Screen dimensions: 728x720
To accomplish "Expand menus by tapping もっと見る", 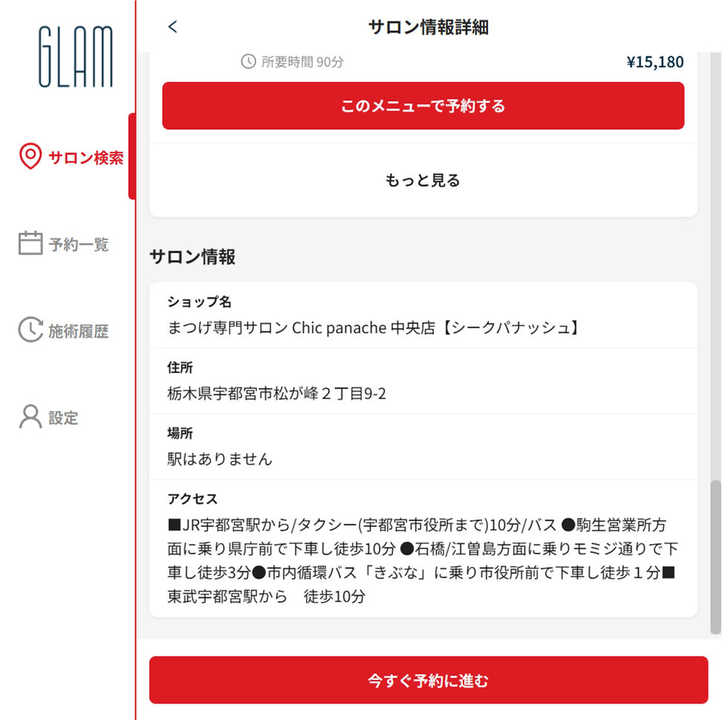I will (x=422, y=179).
